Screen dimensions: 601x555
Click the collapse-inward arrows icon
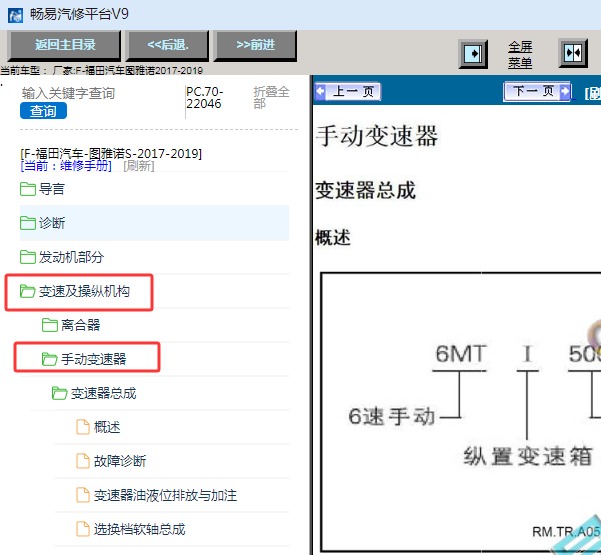tap(573, 53)
